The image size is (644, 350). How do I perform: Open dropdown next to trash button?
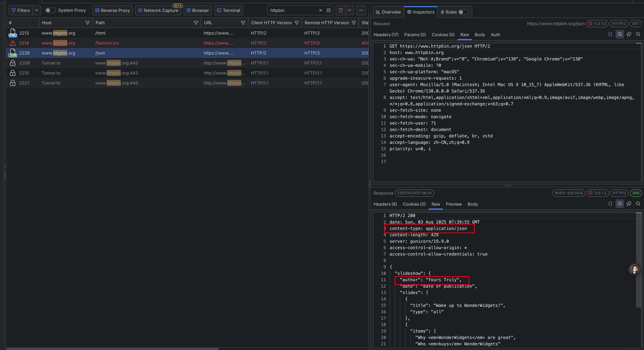(349, 10)
